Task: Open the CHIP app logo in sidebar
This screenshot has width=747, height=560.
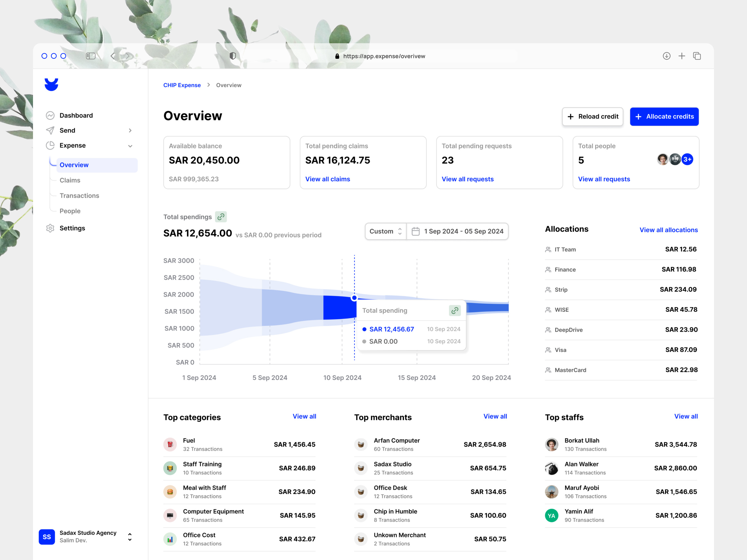Action: [51, 84]
